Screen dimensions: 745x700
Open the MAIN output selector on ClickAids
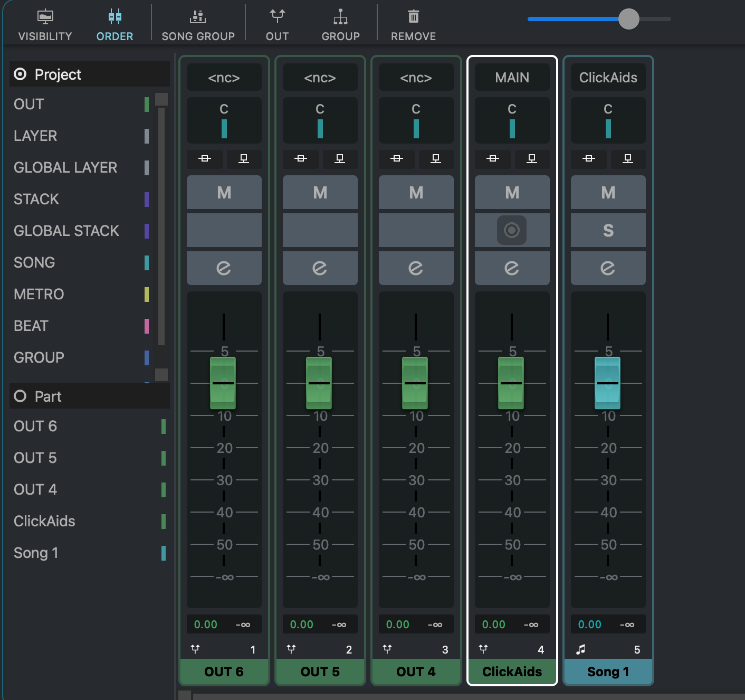pos(512,78)
